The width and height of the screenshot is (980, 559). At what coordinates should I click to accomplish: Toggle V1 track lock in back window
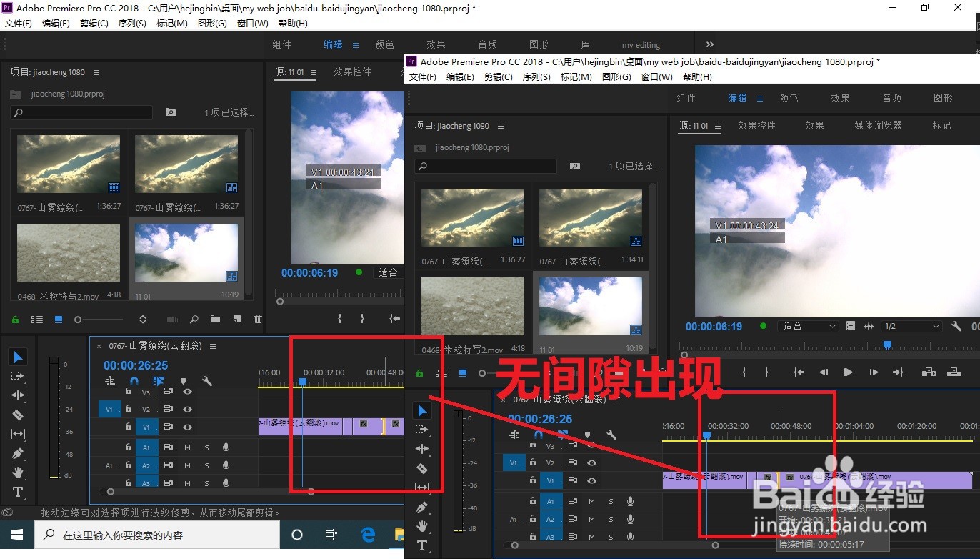click(129, 426)
